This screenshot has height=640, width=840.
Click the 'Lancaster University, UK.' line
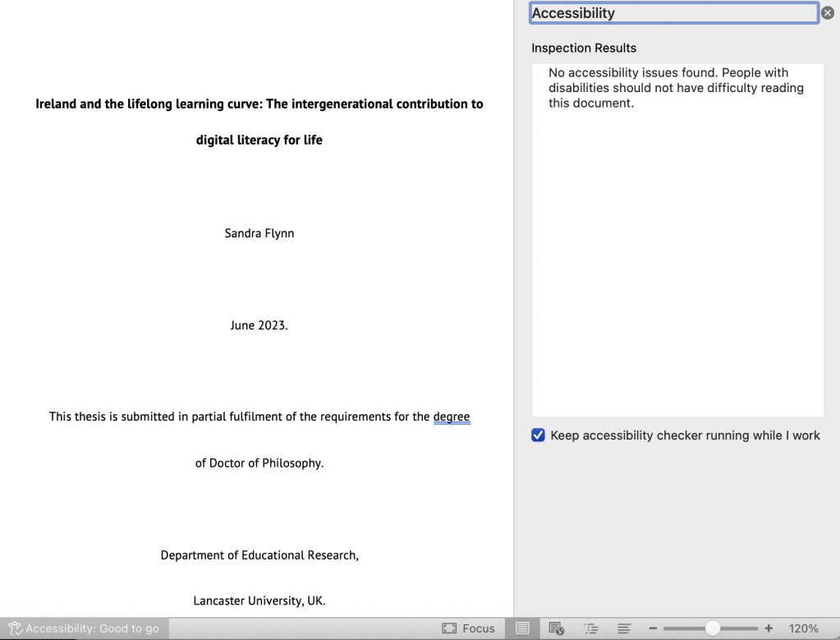pos(259,601)
